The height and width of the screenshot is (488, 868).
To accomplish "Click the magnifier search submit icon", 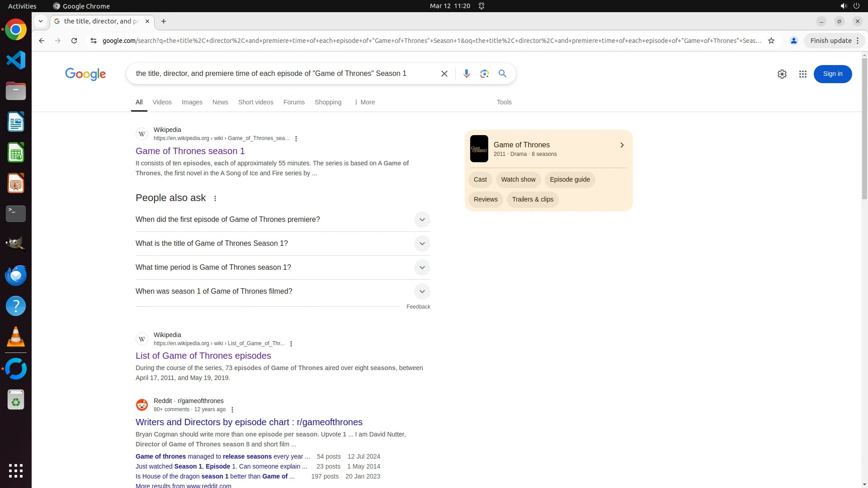I will tap(502, 74).
